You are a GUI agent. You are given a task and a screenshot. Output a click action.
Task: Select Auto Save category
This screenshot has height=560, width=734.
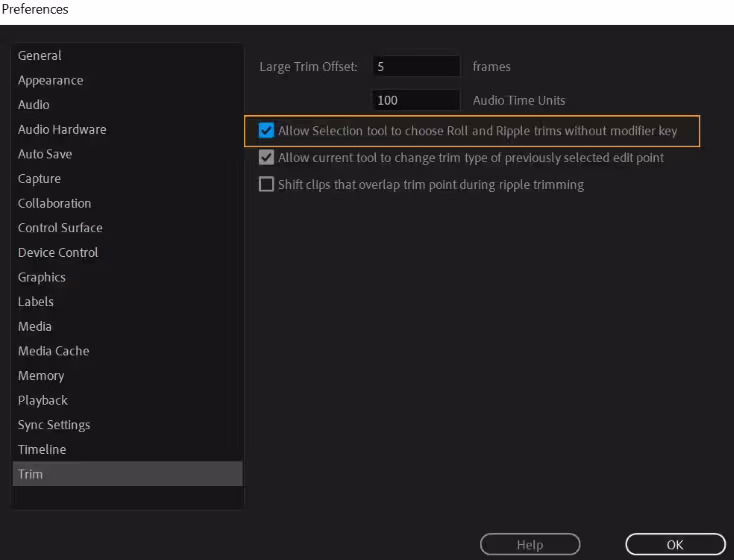[x=45, y=154]
